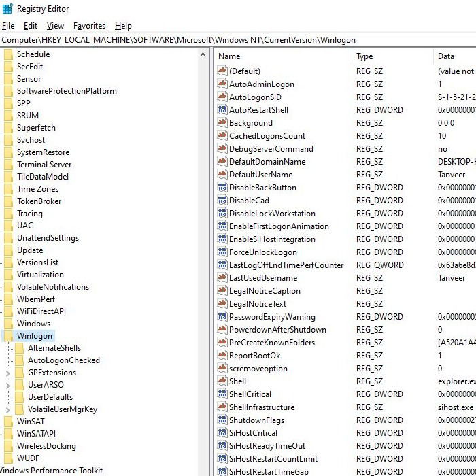Select the DisableBackButton value name
Image resolution: width=476 pixels, height=476 pixels.
262,188
